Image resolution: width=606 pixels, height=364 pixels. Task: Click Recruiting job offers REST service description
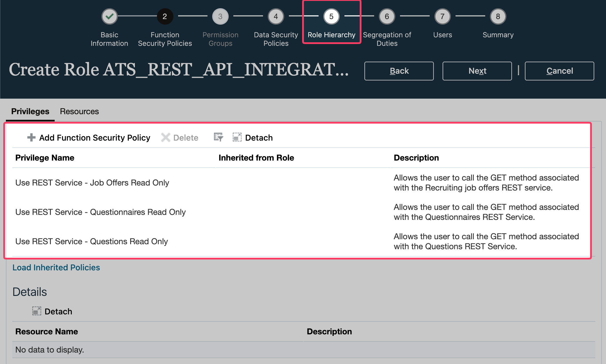click(x=486, y=183)
